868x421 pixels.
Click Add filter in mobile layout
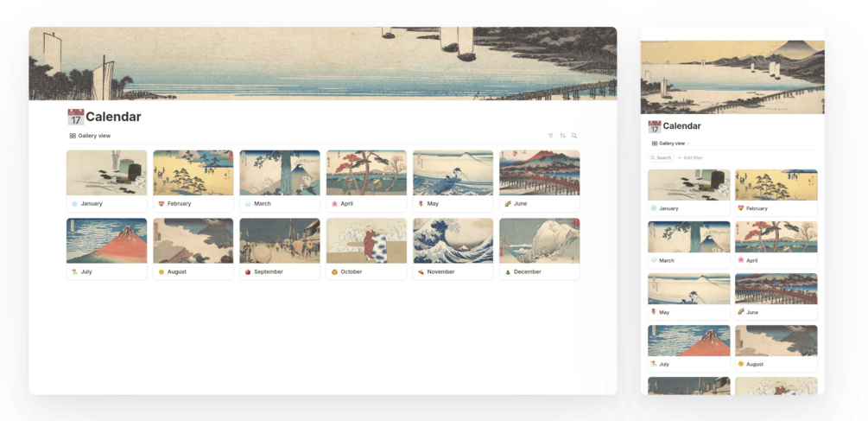pos(690,158)
